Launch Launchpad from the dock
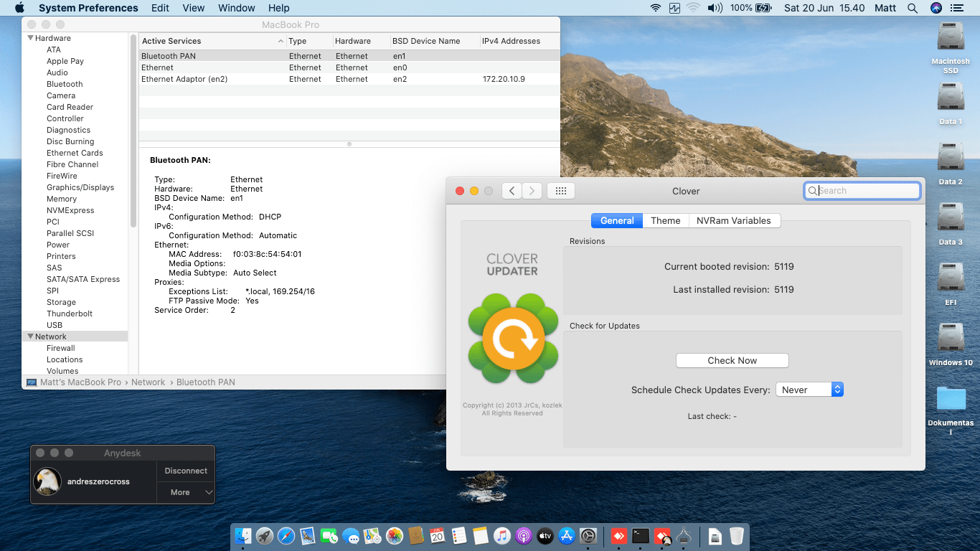 [x=265, y=536]
